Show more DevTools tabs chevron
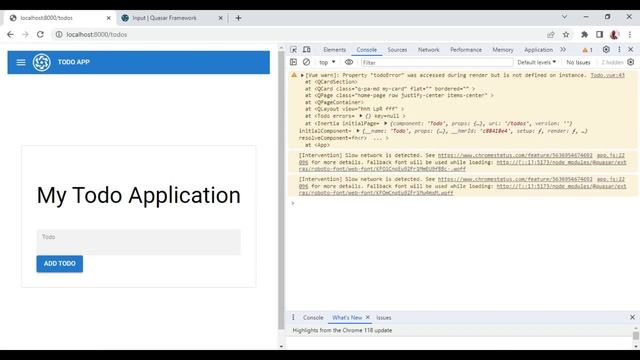This screenshot has height=360, width=640. (x=563, y=50)
